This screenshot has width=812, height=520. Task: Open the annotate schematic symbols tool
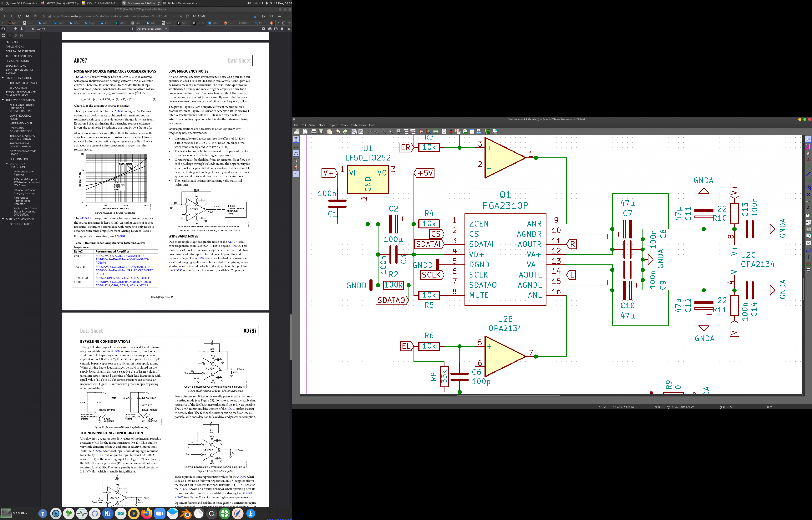444,132
